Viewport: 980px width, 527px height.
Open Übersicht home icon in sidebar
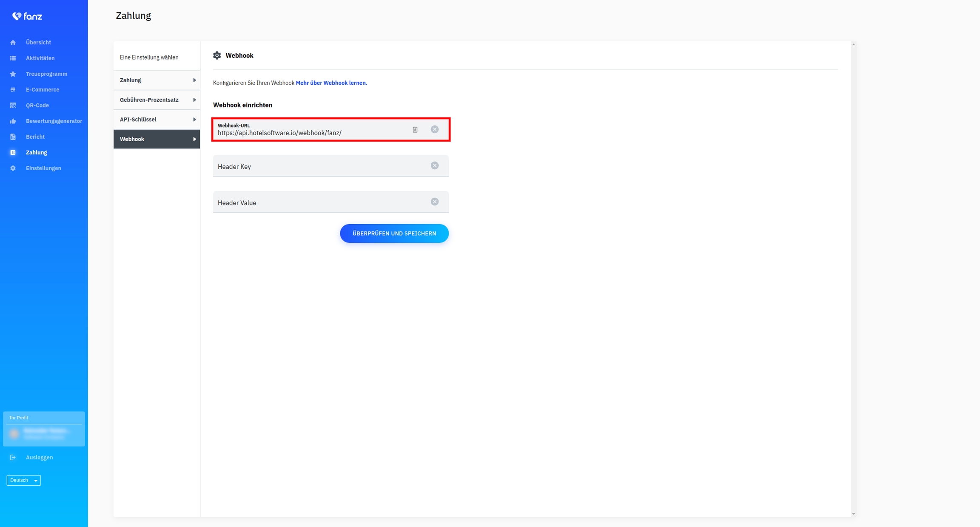(13, 43)
